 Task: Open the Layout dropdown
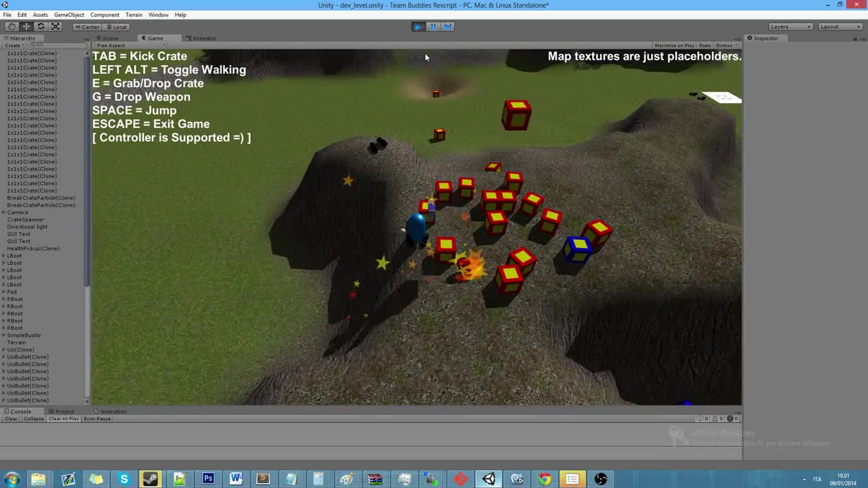[x=839, y=26]
